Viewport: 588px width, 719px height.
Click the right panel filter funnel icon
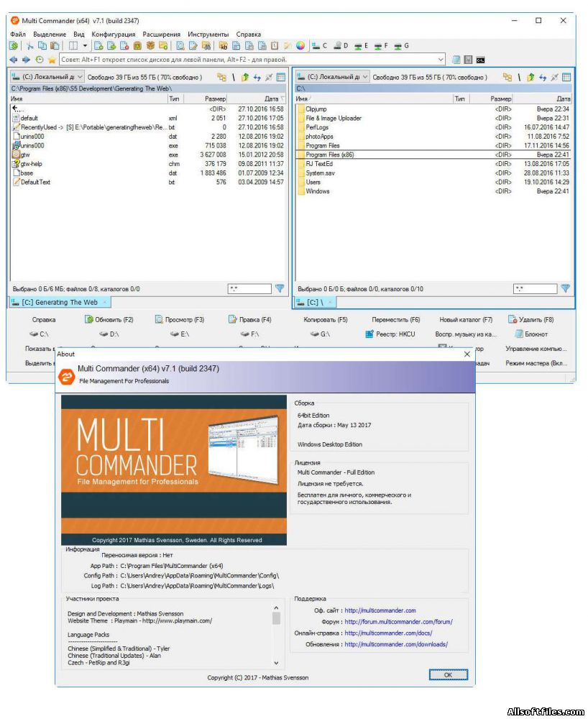pyautogui.click(x=565, y=288)
